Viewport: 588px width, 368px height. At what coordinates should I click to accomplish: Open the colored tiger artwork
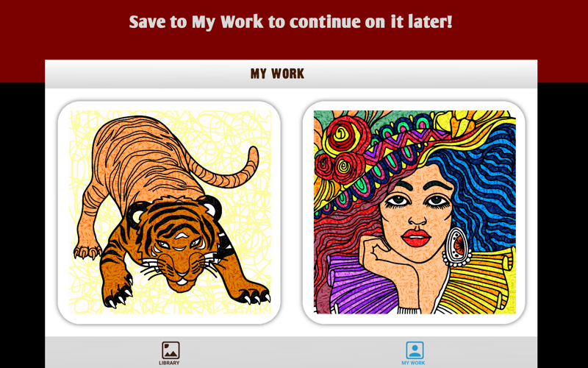170,212
